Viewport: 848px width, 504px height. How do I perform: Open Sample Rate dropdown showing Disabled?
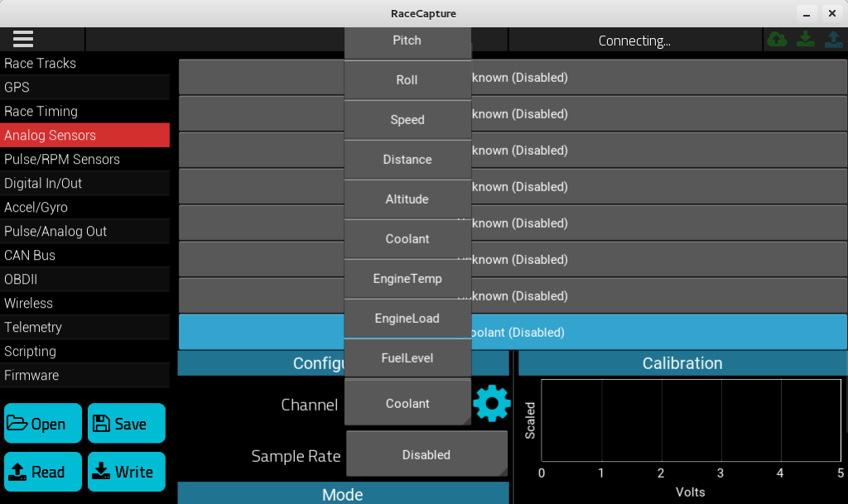[426, 454]
